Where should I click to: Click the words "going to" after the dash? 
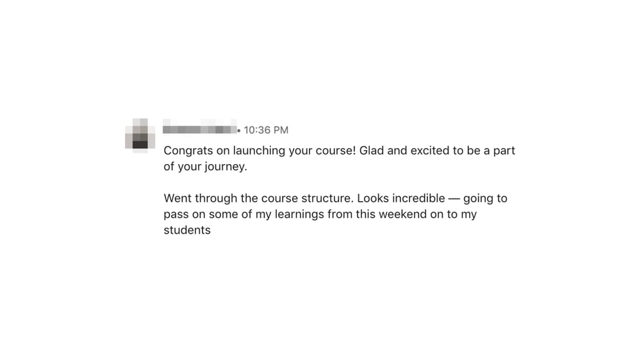485,199
